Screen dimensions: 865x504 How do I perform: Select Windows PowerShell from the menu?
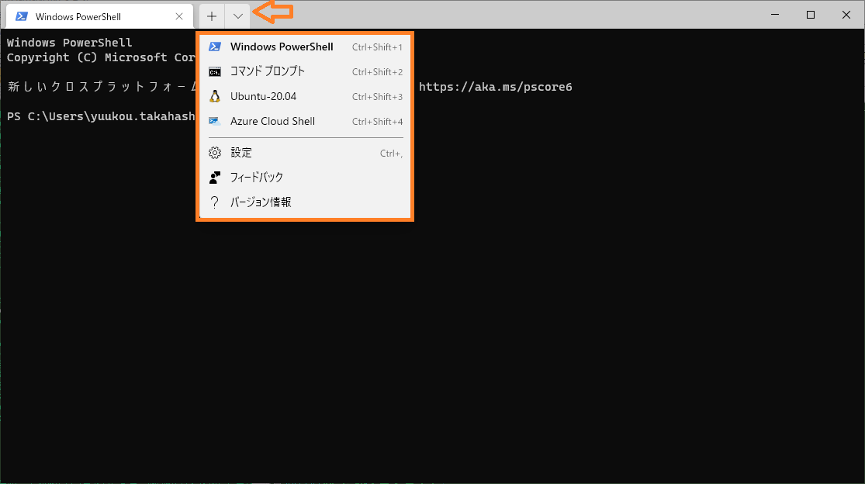(x=281, y=47)
